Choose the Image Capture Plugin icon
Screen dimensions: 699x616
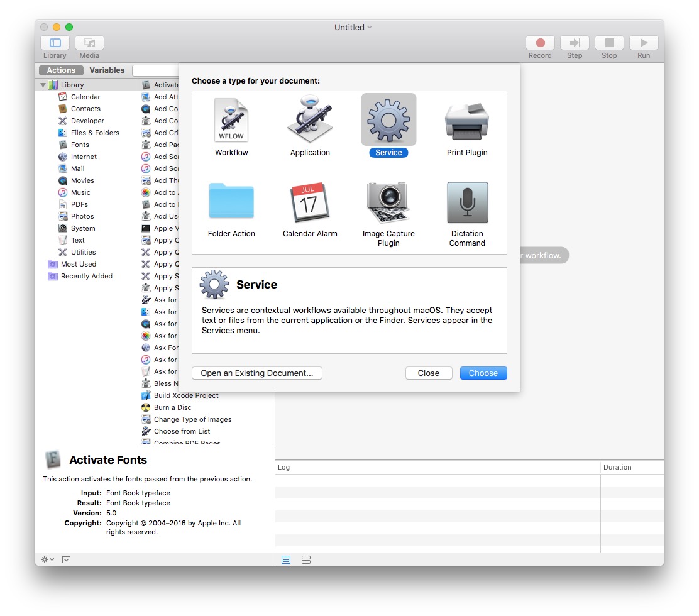(388, 202)
